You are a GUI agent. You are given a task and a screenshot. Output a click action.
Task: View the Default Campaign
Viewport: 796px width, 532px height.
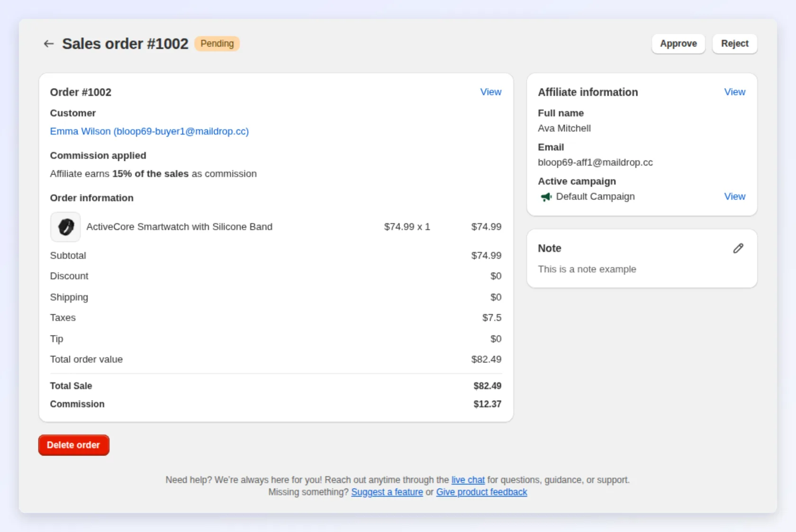click(x=734, y=196)
